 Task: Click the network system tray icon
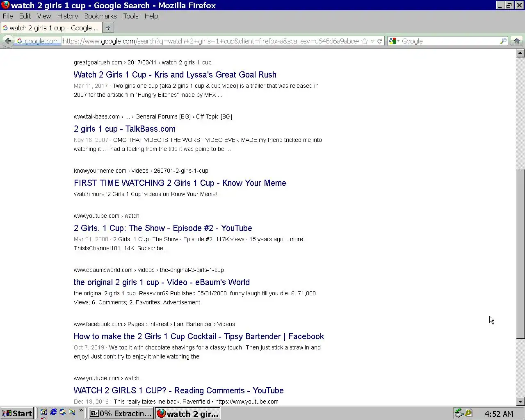click(459, 413)
